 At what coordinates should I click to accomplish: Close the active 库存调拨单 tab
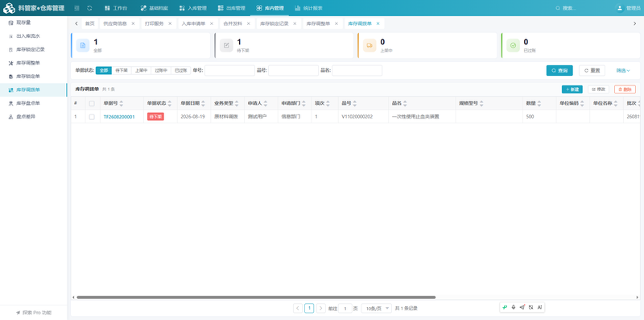(x=378, y=23)
